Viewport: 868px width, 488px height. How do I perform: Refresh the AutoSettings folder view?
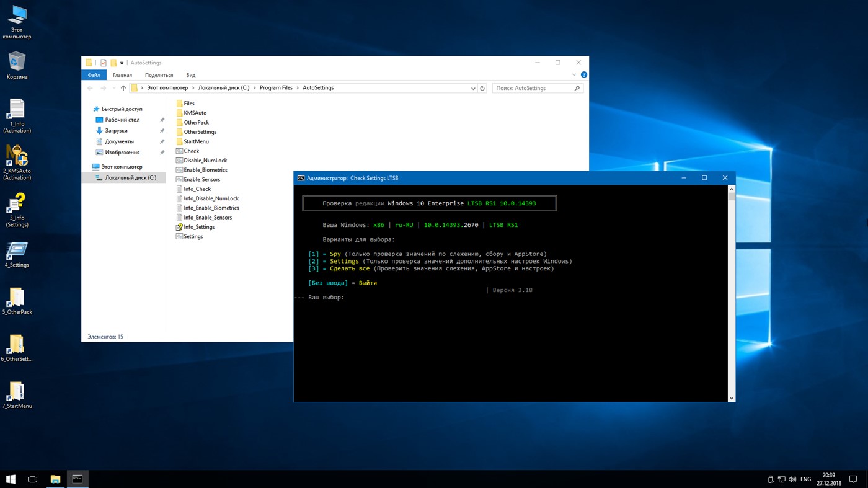(x=482, y=88)
